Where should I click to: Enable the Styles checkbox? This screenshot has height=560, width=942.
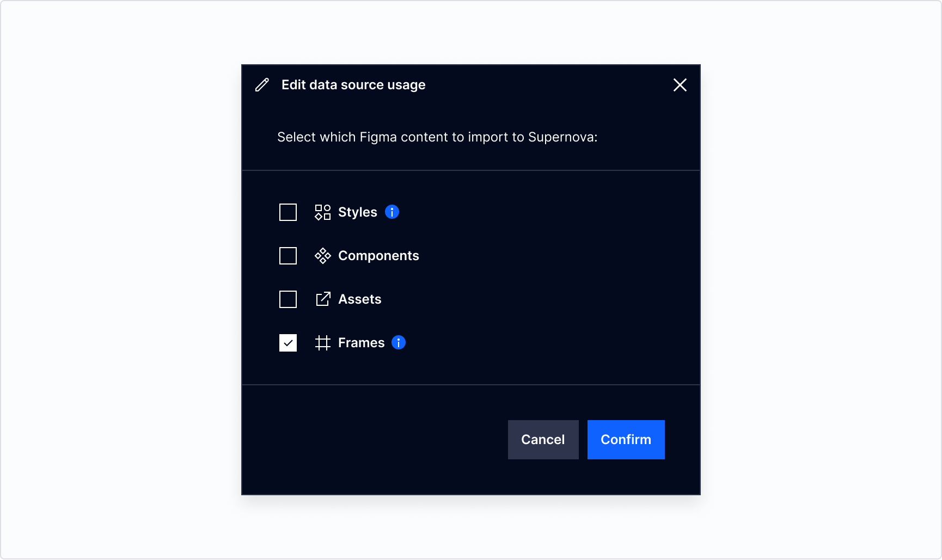click(x=288, y=212)
